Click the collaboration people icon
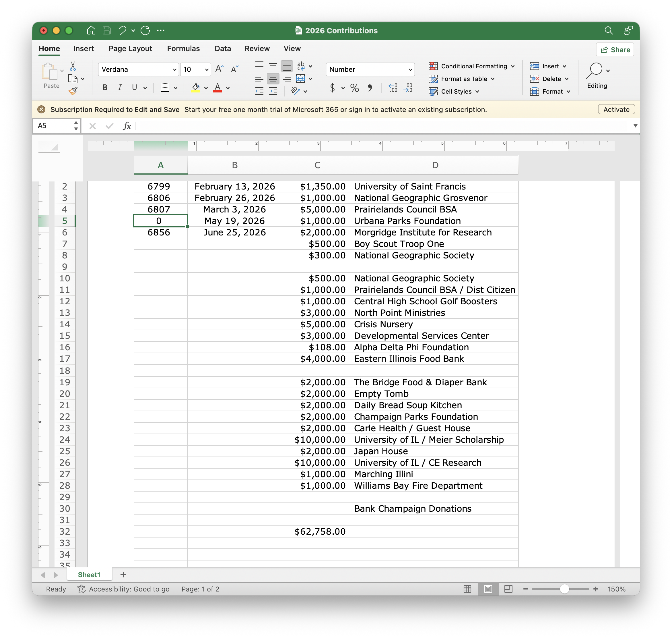The image size is (672, 638). 628,31
